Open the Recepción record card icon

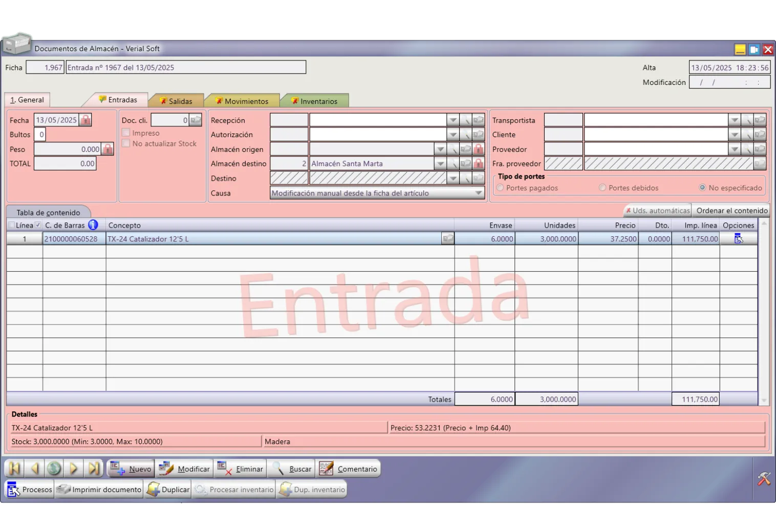(478, 120)
